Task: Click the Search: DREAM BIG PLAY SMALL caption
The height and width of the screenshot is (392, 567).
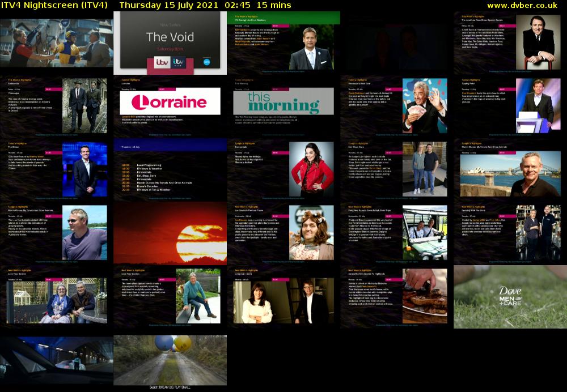Action: click(170, 387)
